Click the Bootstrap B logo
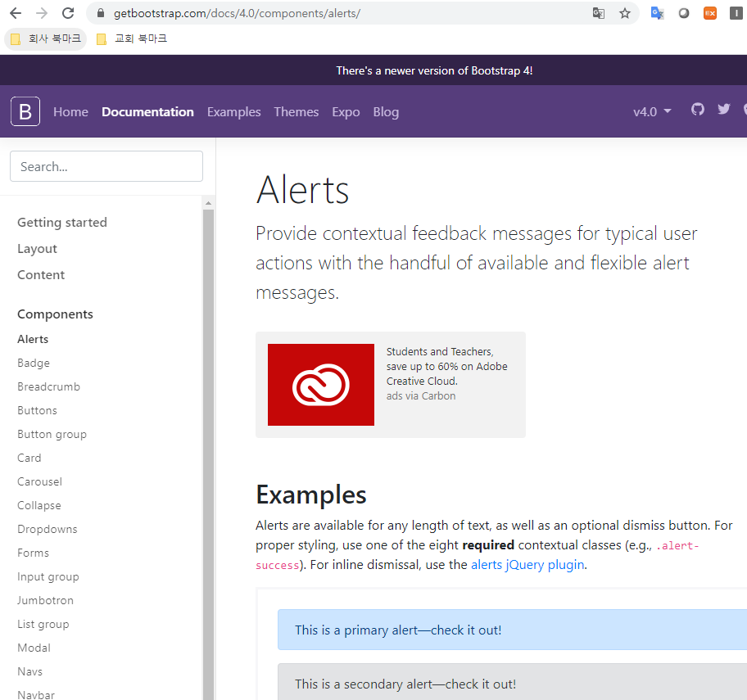The height and width of the screenshot is (700, 747). tap(25, 111)
